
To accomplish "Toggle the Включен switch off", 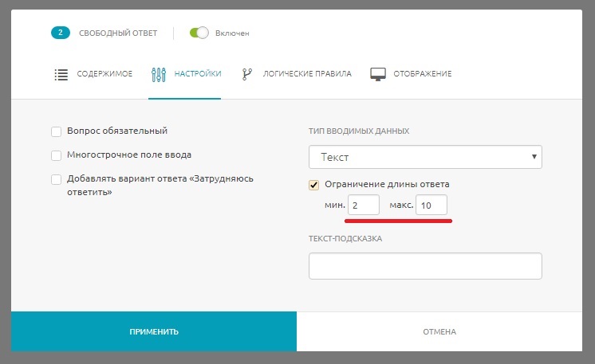I will 199,33.
